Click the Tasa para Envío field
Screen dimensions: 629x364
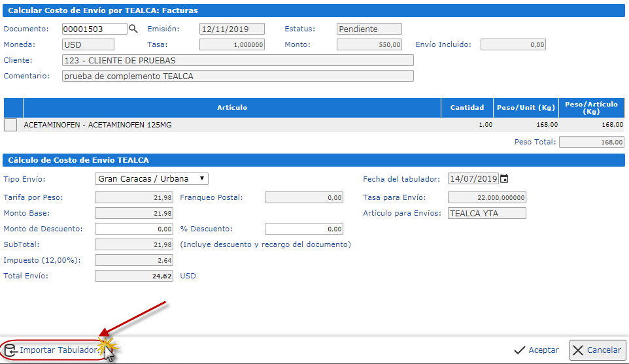tap(486, 197)
